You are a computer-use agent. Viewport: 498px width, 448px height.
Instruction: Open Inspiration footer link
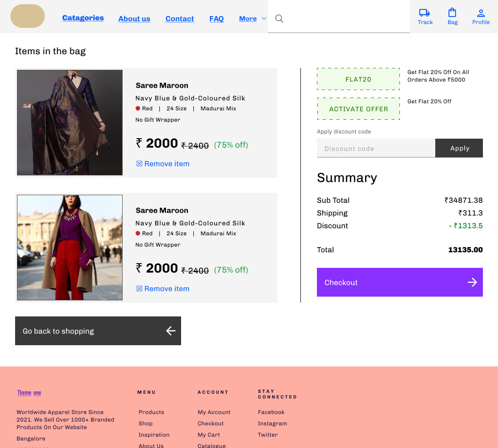pyautogui.click(x=154, y=435)
